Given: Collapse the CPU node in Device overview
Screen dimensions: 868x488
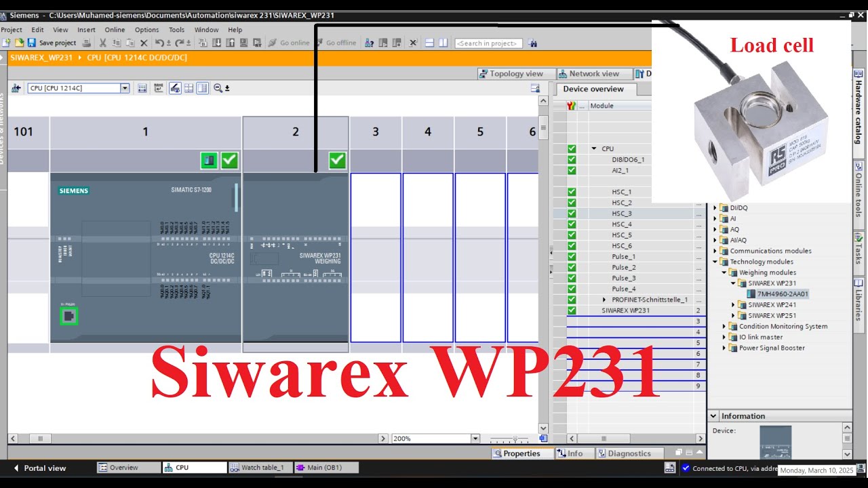Looking at the screenshot, I should pos(594,148).
